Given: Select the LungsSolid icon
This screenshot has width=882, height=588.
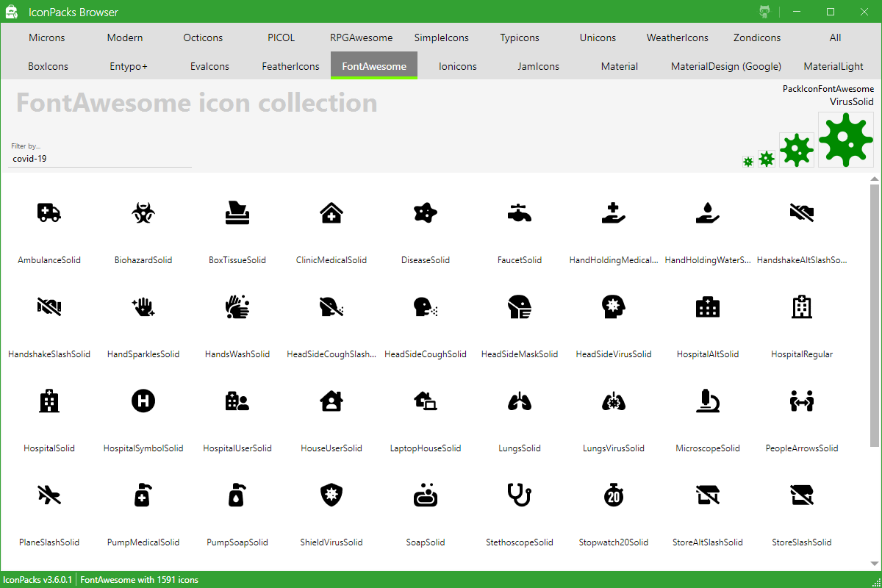Looking at the screenshot, I should coord(520,401).
